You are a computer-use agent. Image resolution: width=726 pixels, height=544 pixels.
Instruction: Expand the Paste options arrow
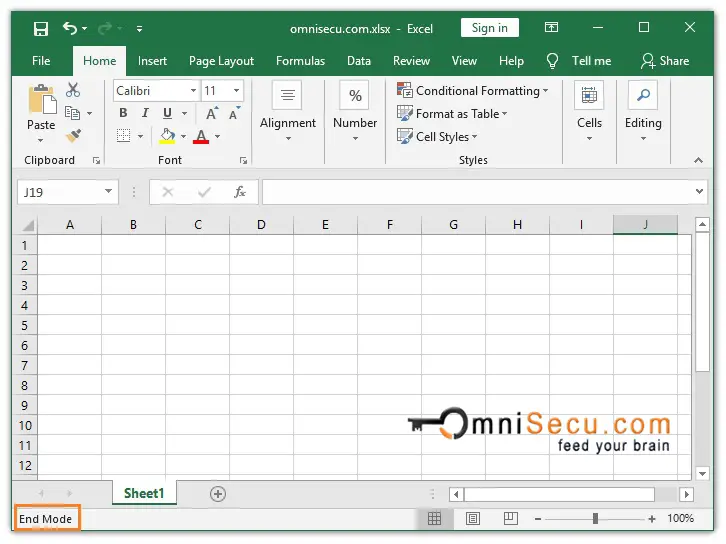tap(41, 140)
